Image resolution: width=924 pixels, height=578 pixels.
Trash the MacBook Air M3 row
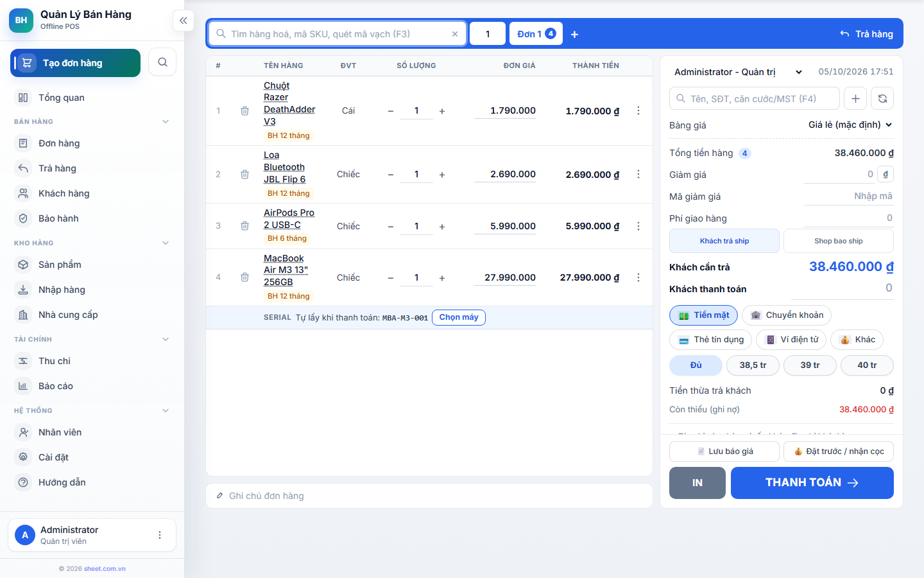[244, 277]
